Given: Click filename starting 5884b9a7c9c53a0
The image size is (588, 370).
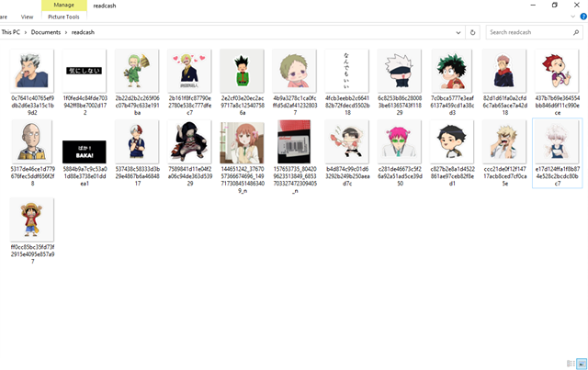Looking at the screenshot, I should [x=85, y=176].
